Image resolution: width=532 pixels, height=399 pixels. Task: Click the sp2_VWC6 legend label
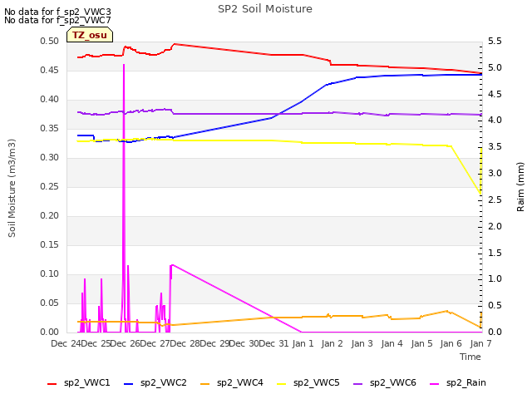tap(393, 382)
